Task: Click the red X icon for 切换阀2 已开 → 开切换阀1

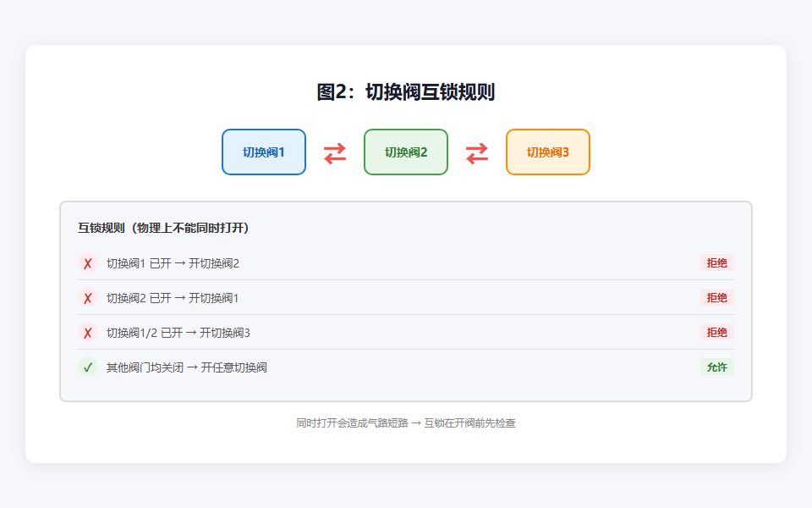Action: coord(88,297)
